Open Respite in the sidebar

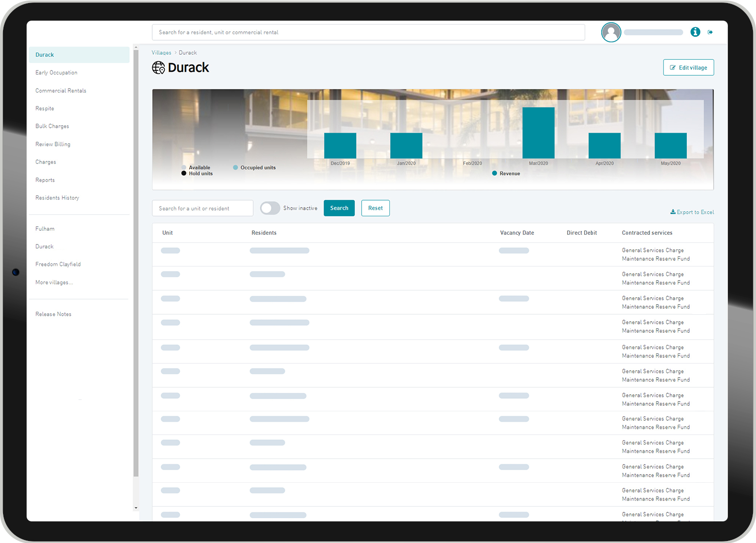point(45,109)
